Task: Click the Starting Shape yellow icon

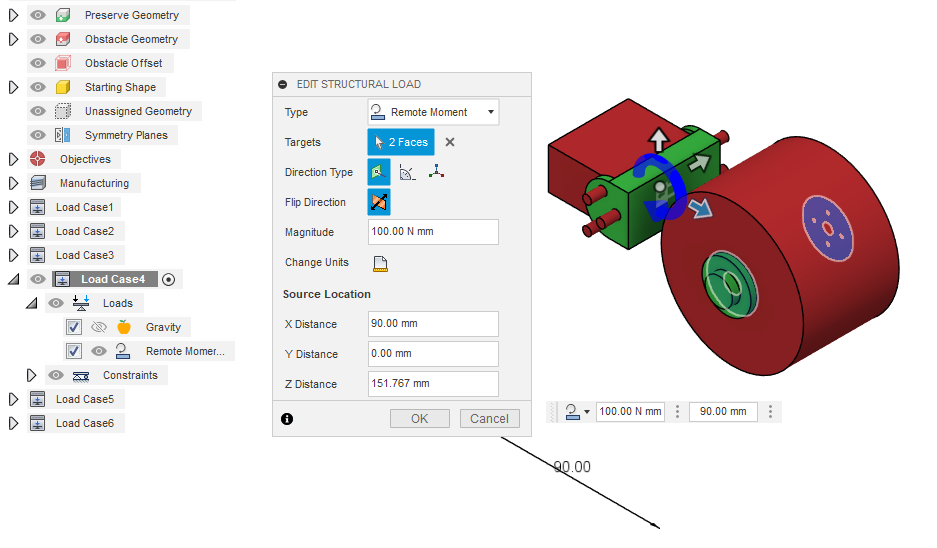Action: tap(63, 87)
